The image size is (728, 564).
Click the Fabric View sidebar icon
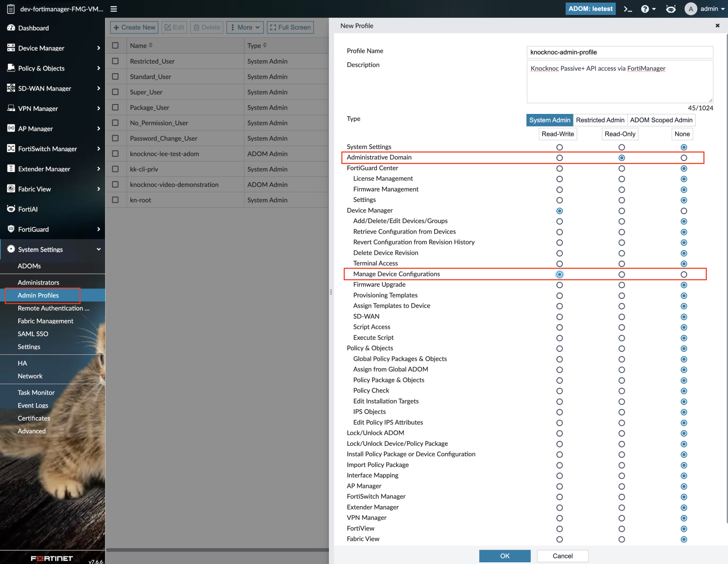point(11,189)
